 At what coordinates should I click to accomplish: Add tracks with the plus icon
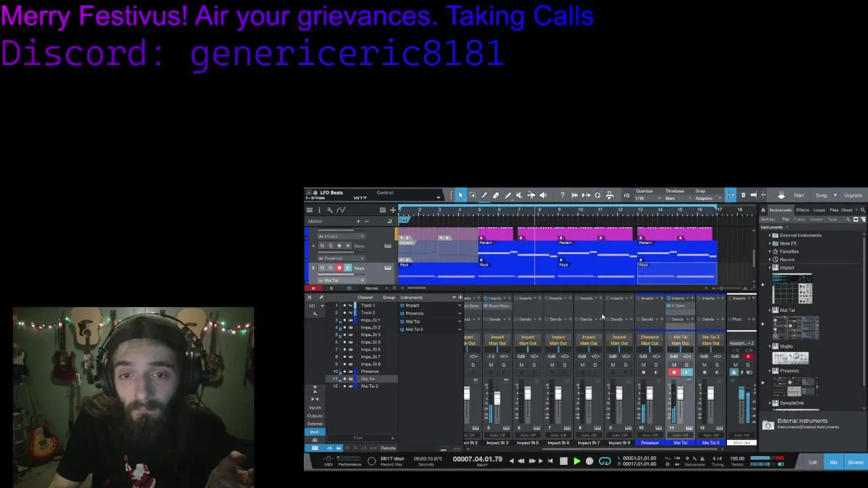pos(393,210)
